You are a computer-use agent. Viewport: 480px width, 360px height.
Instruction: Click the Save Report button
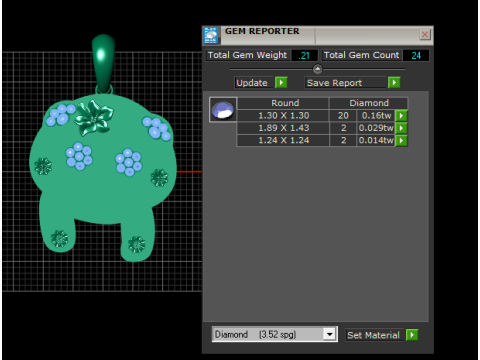pyautogui.click(x=346, y=83)
